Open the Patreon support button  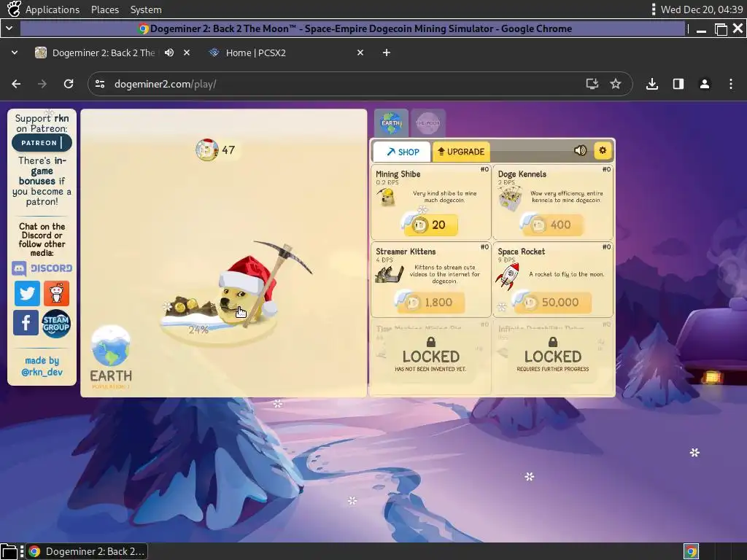coord(42,143)
